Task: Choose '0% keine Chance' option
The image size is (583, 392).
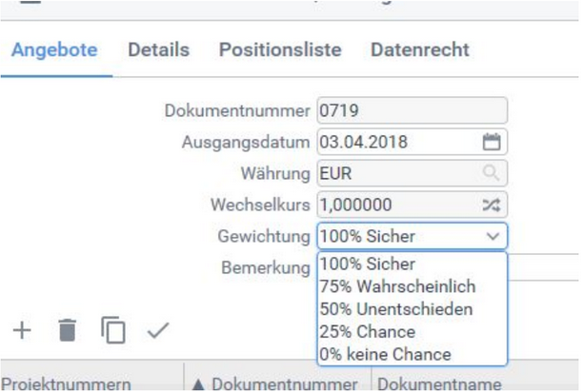Action: pos(386,354)
